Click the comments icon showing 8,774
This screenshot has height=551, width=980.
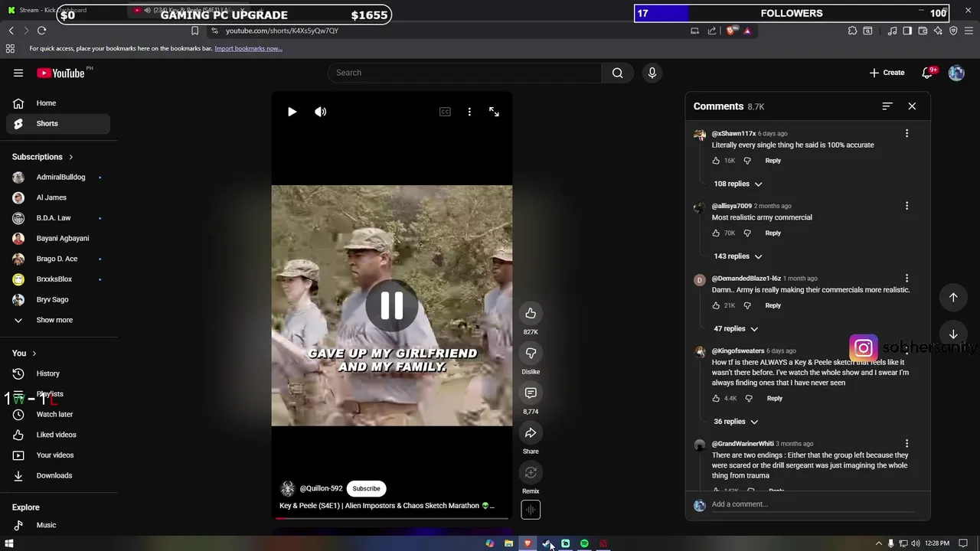point(531,393)
